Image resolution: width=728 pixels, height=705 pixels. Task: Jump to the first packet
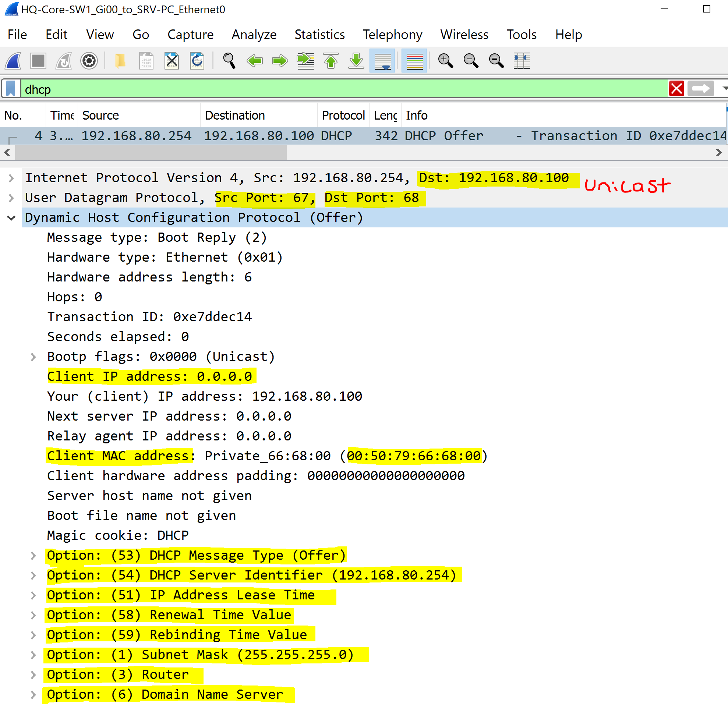331,60
